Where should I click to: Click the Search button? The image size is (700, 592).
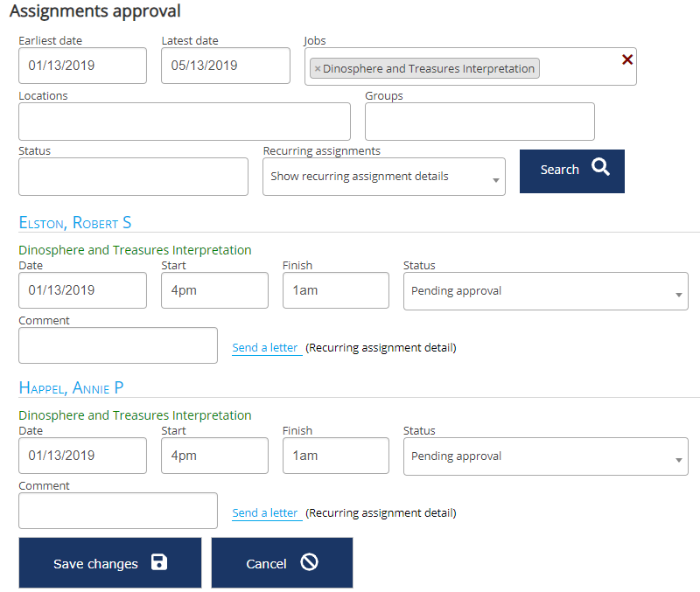pyautogui.click(x=571, y=170)
